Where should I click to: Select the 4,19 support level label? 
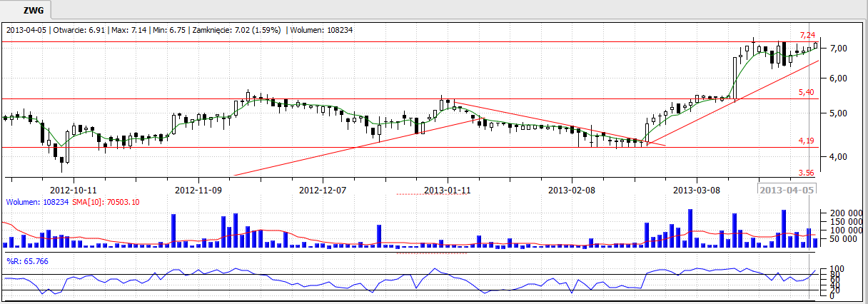click(806, 141)
